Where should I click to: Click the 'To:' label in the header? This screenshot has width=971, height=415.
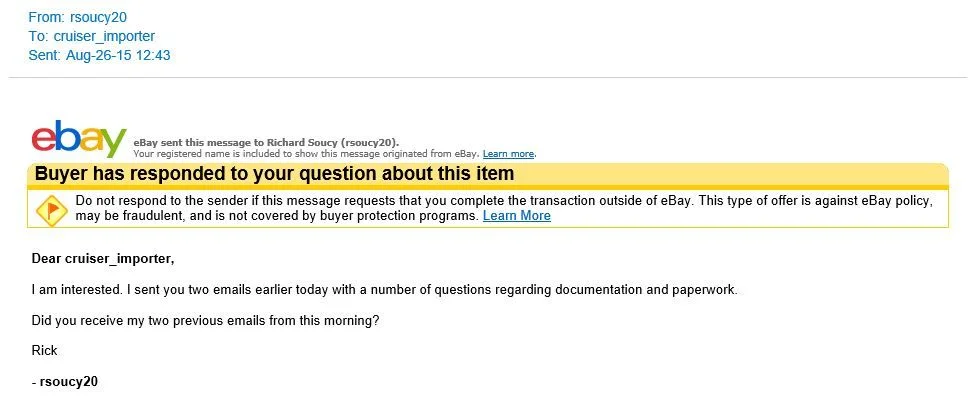39,37
